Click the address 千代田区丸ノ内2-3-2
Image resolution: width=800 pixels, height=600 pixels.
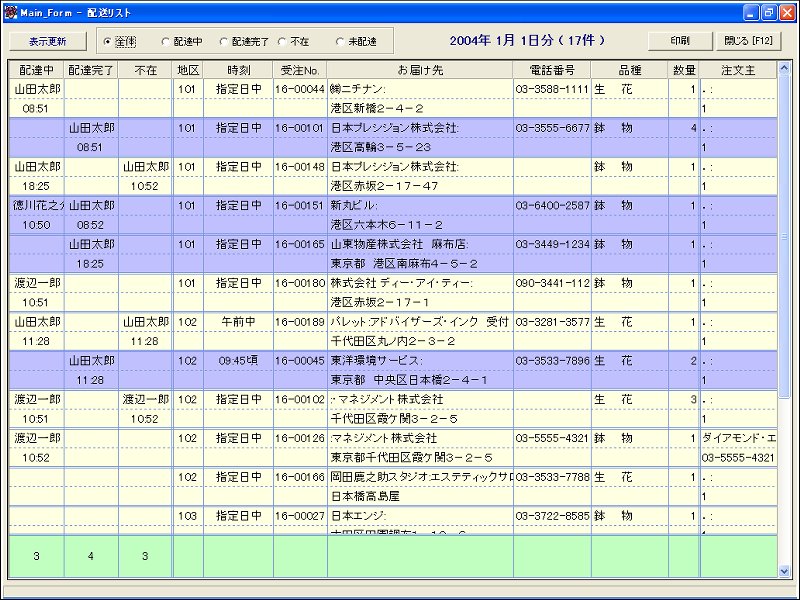tap(393, 341)
